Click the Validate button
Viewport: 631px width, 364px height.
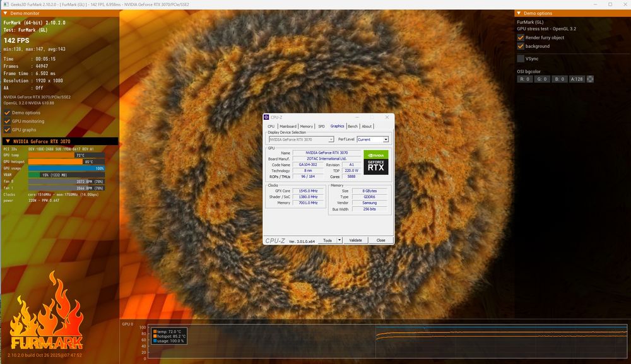pyautogui.click(x=355, y=240)
